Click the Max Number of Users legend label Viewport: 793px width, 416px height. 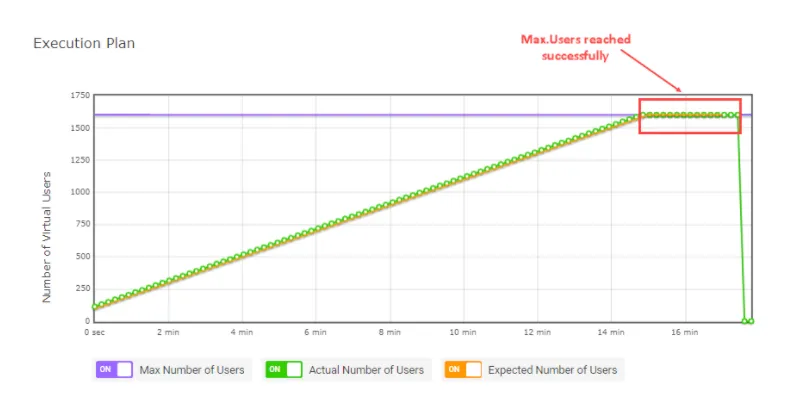coord(192,370)
